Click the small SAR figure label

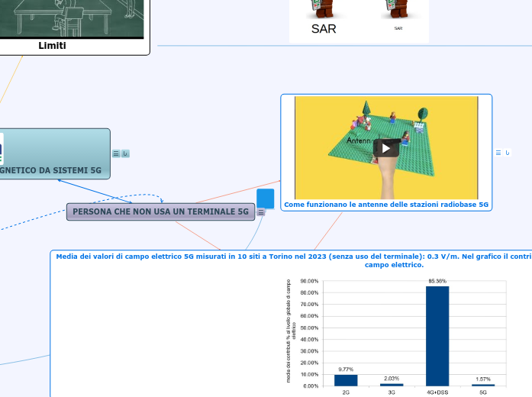[398, 28]
